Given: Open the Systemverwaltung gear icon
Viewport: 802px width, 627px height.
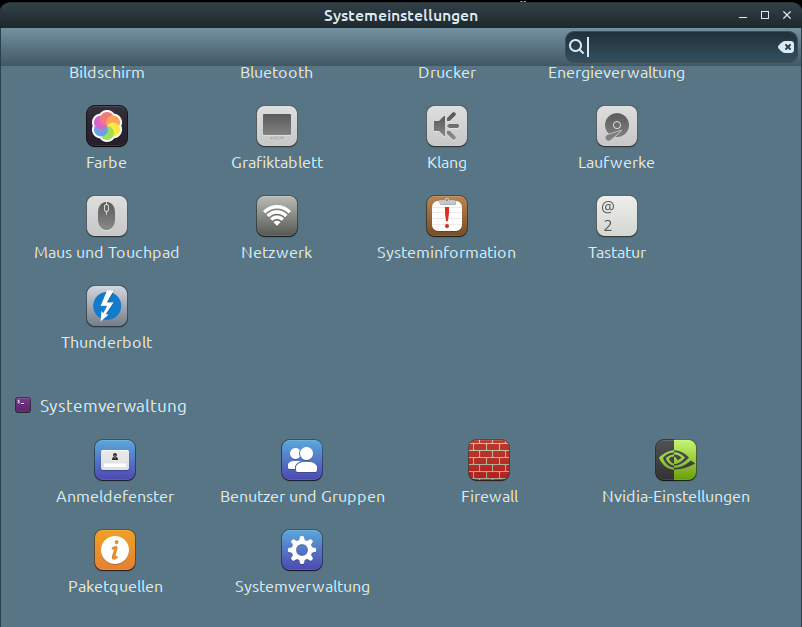Looking at the screenshot, I should 302,550.
